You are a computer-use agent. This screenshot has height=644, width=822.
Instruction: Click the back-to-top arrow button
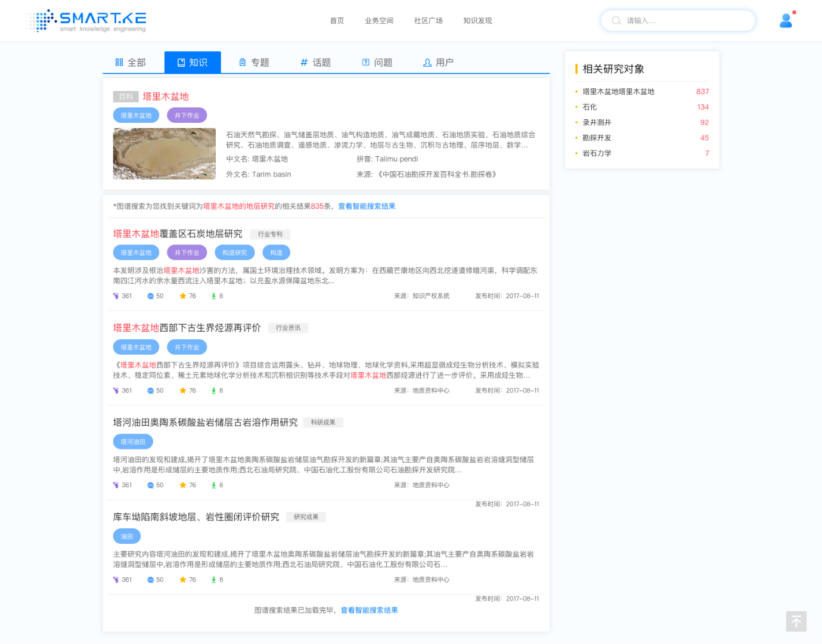click(x=796, y=621)
